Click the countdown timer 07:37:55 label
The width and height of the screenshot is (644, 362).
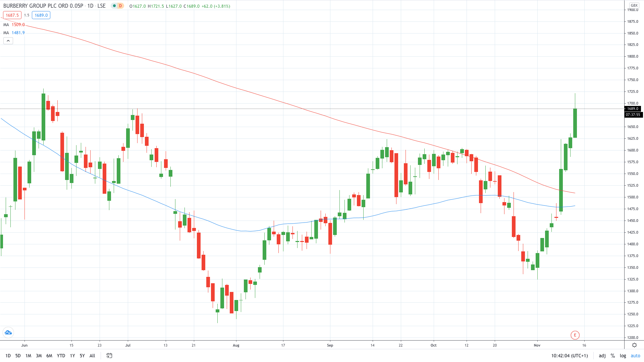pos(633,115)
